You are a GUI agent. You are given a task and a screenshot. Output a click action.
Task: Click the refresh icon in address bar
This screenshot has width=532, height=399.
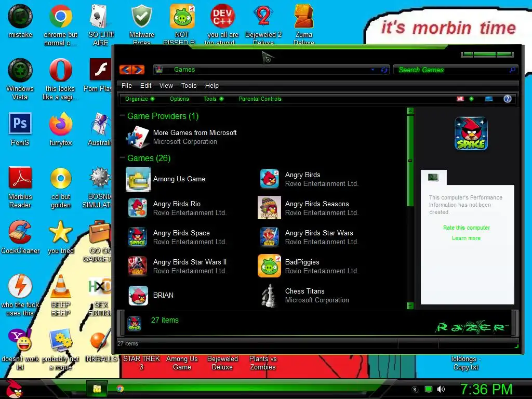tap(384, 70)
